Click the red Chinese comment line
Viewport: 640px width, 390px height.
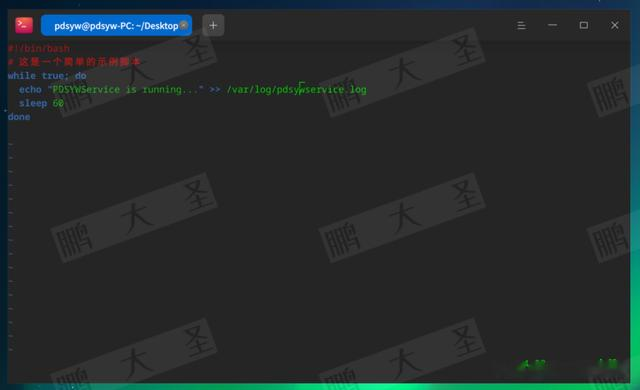coord(74,62)
